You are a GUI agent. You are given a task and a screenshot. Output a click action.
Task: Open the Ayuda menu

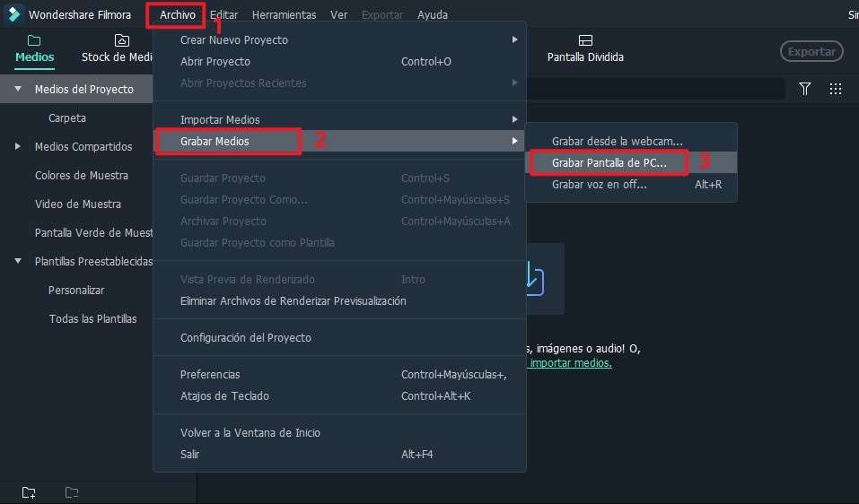[x=433, y=14]
